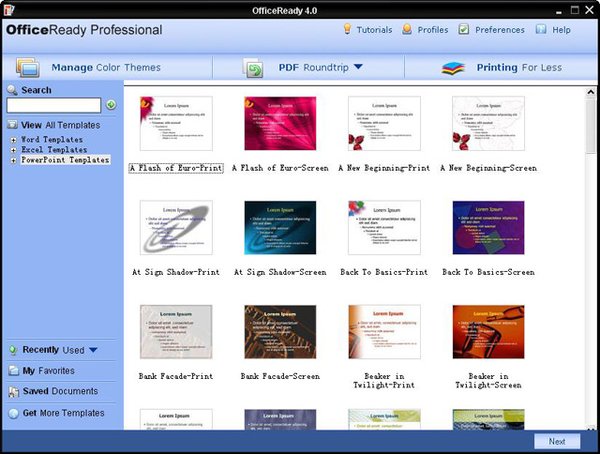Click the Recently Used label
The height and width of the screenshot is (454, 600).
54,350
